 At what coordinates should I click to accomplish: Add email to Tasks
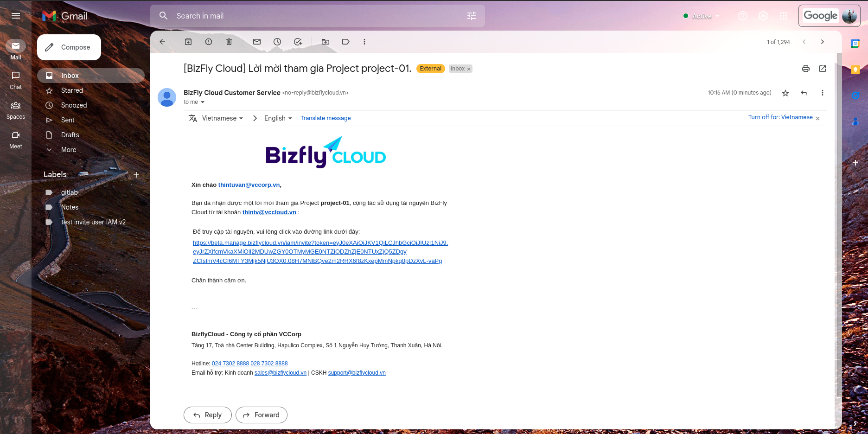coord(298,42)
